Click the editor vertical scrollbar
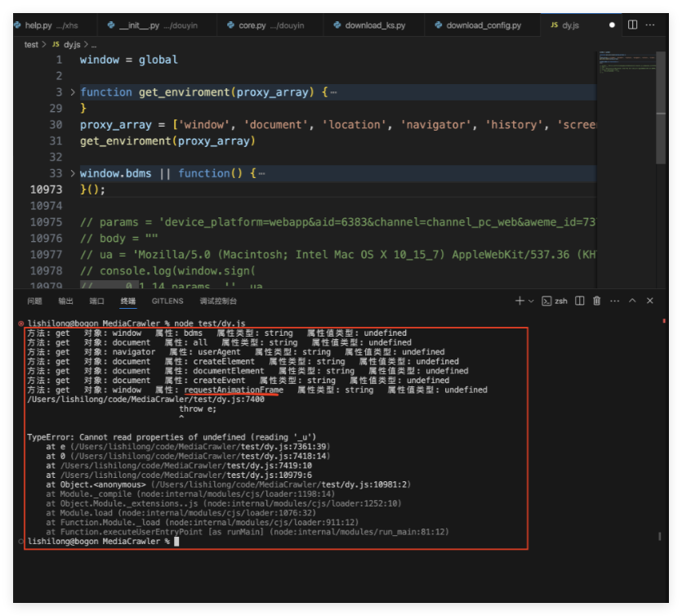682x616 pixels. click(661, 108)
